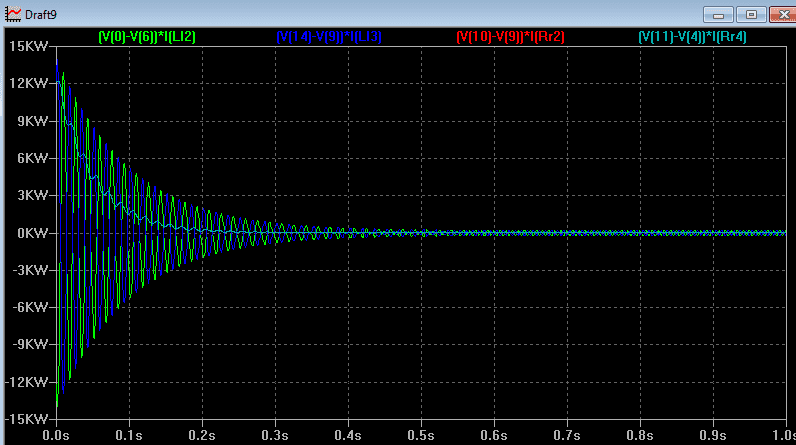Image resolution: width=796 pixels, height=445 pixels.
Task: Click the 0.2s time axis label
Action: pos(202,435)
